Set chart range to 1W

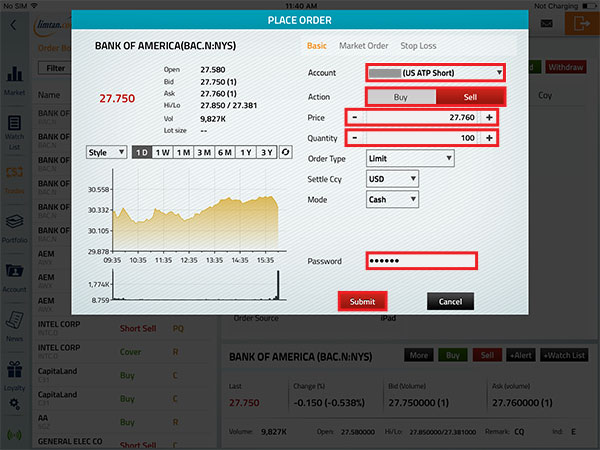163,152
